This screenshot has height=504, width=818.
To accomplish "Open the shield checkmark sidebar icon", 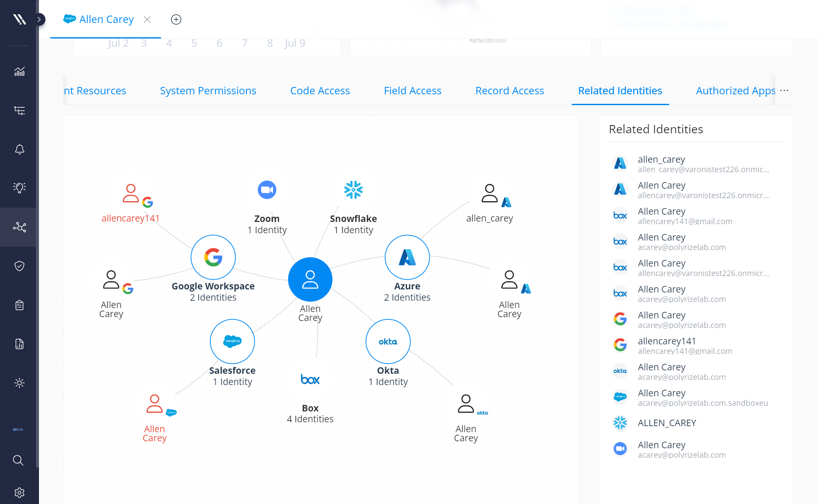I will [19, 266].
